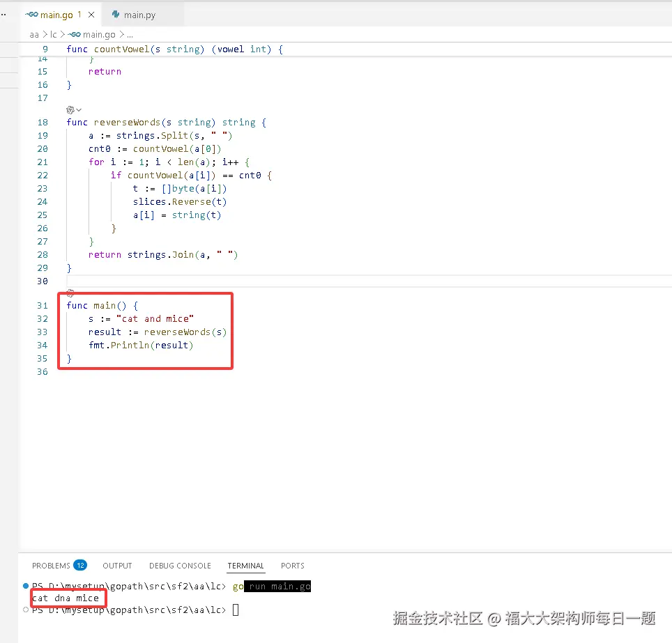Click terminal output 'cat dna mice'
This screenshot has height=643, width=672.
[65, 598]
